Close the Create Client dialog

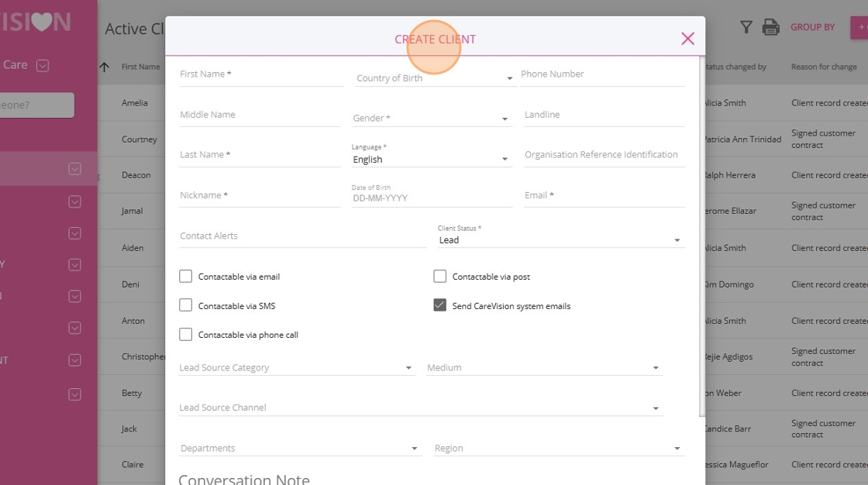[687, 39]
